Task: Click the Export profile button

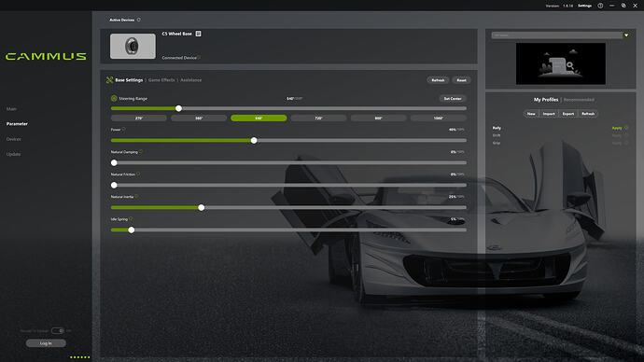Action: click(568, 114)
